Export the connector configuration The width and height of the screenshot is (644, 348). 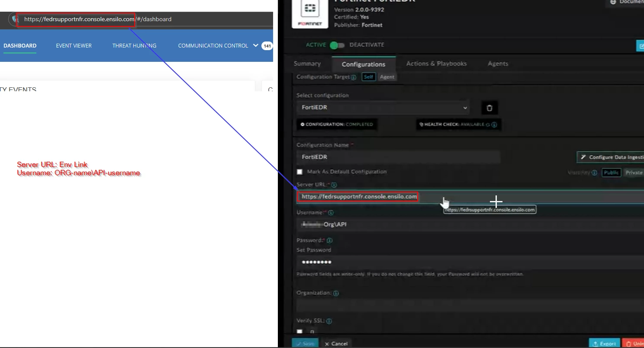coord(605,343)
